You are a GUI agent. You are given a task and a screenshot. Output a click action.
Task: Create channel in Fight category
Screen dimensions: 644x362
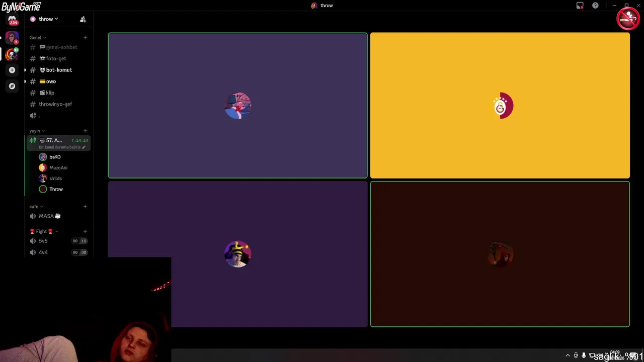click(85, 231)
